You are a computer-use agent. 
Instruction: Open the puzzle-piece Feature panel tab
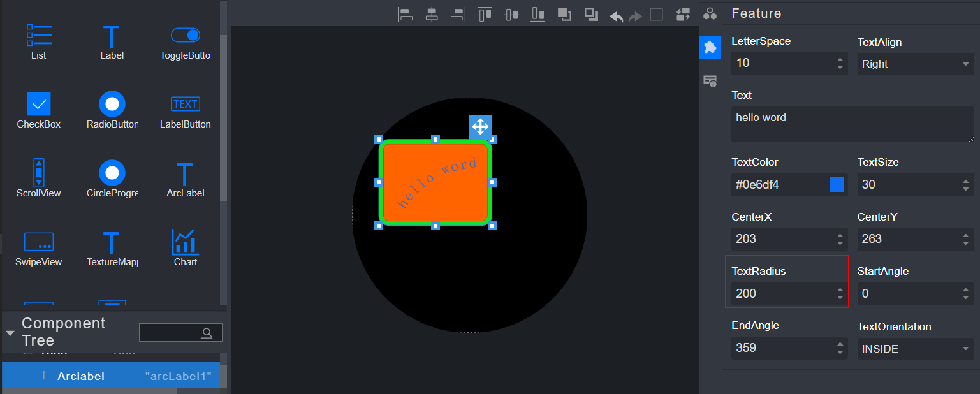coord(710,47)
